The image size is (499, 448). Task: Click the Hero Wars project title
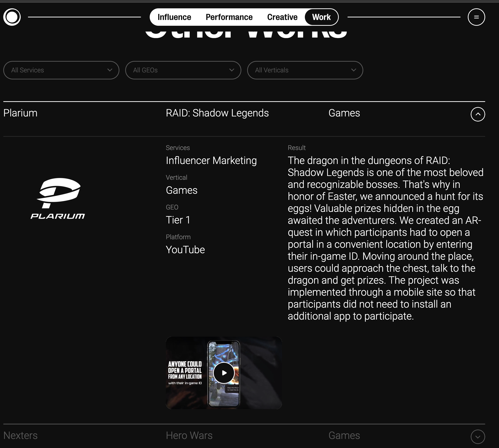(x=189, y=435)
